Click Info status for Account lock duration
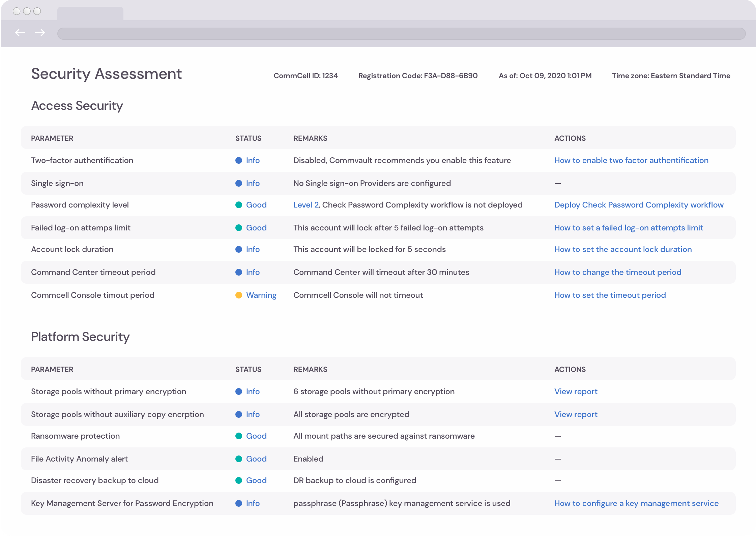 [x=253, y=249]
